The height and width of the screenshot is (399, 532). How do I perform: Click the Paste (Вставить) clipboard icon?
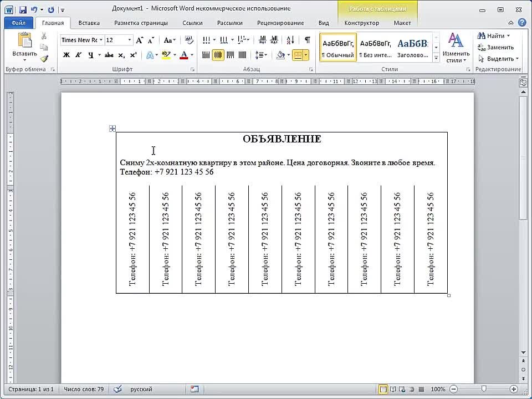click(24, 40)
